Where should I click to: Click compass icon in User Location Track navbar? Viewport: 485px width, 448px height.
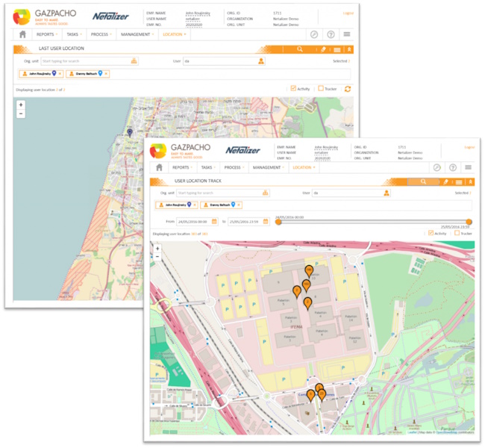pos(437,167)
